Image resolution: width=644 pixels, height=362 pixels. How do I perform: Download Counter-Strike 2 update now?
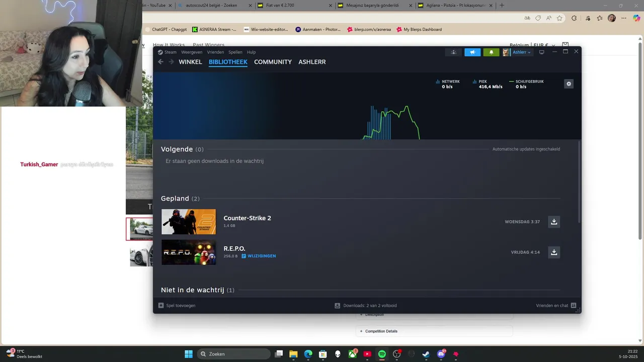[x=554, y=222]
